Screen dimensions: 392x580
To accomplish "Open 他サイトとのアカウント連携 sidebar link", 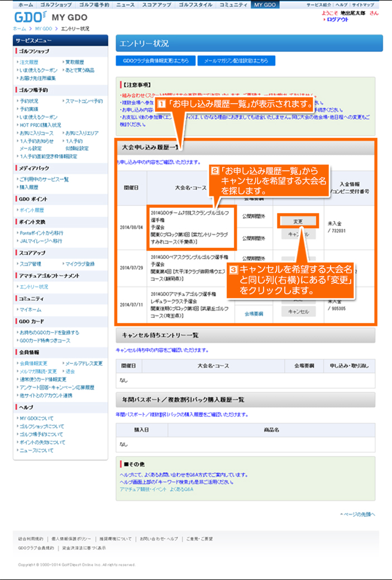I will (x=46, y=395).
